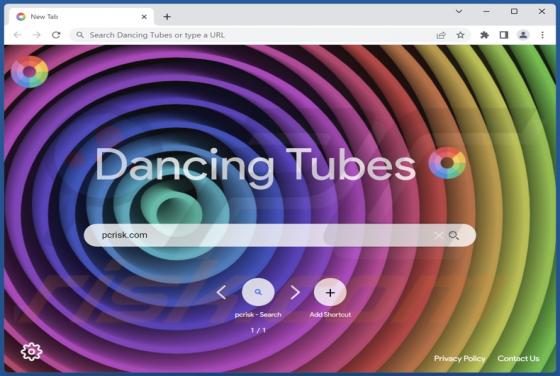Click the Add Shortcut plus button
The image size is (560, 376).
pos(330,292)
